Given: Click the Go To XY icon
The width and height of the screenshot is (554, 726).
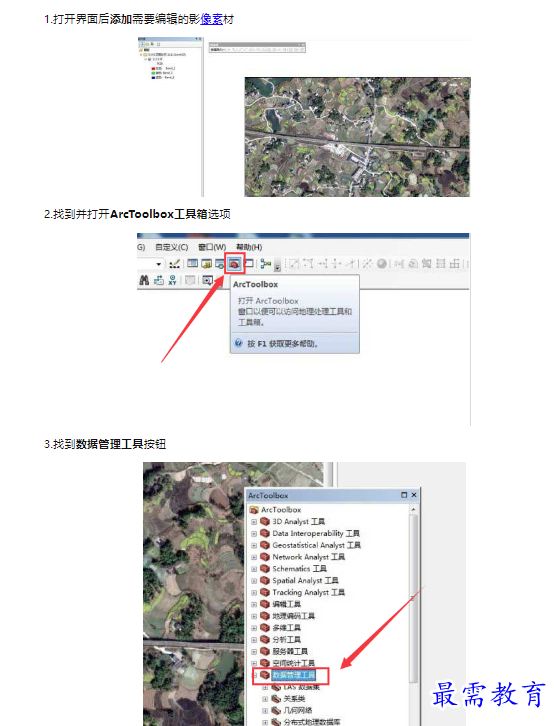Looking at the screenshot, I should click(x=173, y=280).
